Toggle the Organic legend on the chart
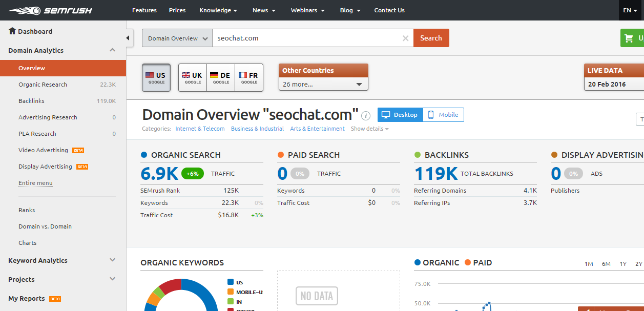Viewport: 644px width, 311px height. (x=437, y=262)
